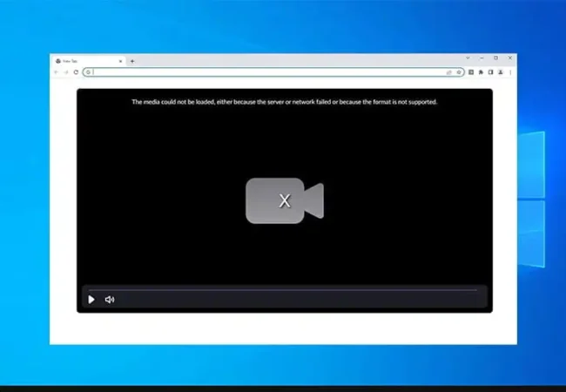The image size is (566, 392).
Task: Click the broken video camera icon
Action: point(284,200)
